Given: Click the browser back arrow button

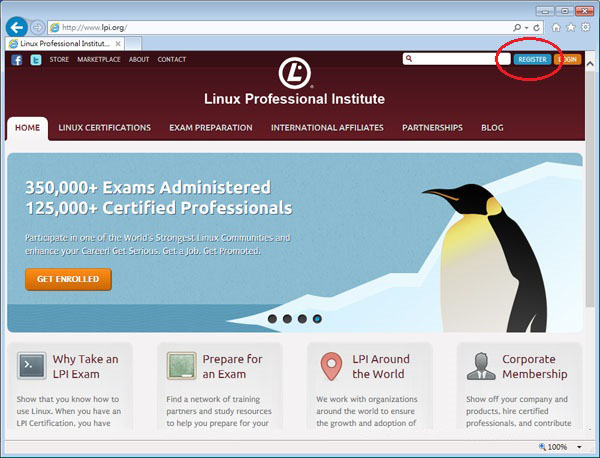Looking at the screenshot, I should point(16,27).
